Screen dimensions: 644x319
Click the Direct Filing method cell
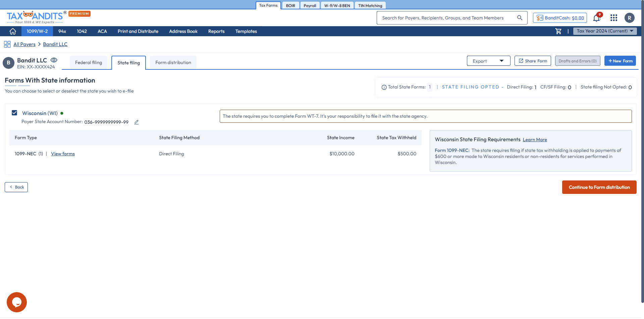click(x=171, y=154)
